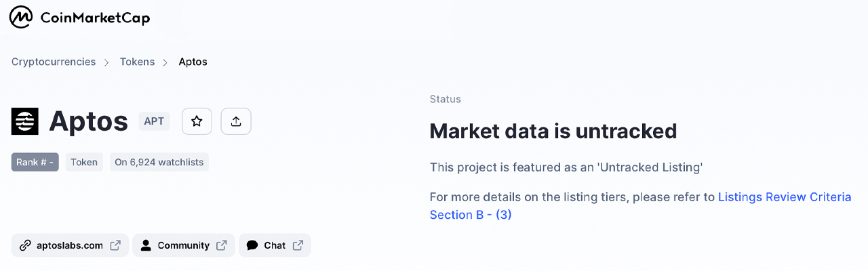Click the CoinMarketCap logo icon
This screenshot has width=868, height=271.
21,18
